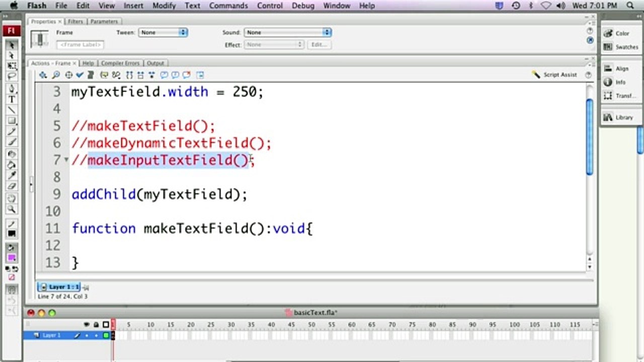
Task: Open the Debug options icon
Action: click(x=116, y=75)
